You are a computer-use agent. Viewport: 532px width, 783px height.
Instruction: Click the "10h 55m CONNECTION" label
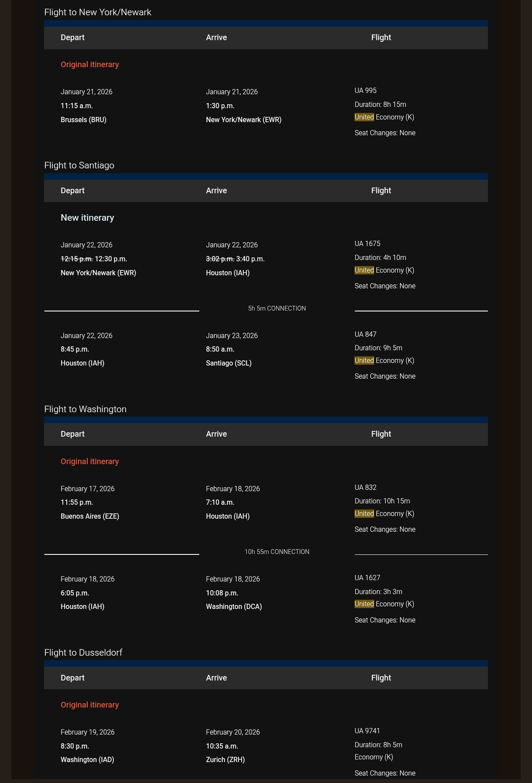click(277, 552)
